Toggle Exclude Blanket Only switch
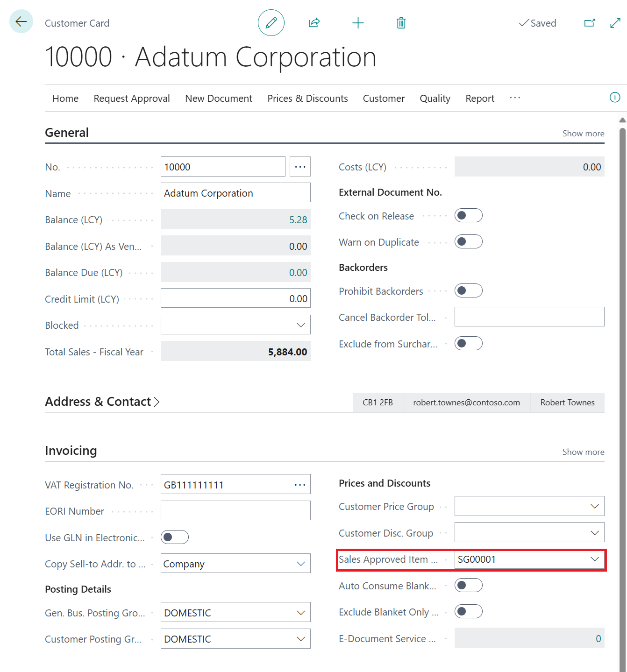 click(469, 611)
